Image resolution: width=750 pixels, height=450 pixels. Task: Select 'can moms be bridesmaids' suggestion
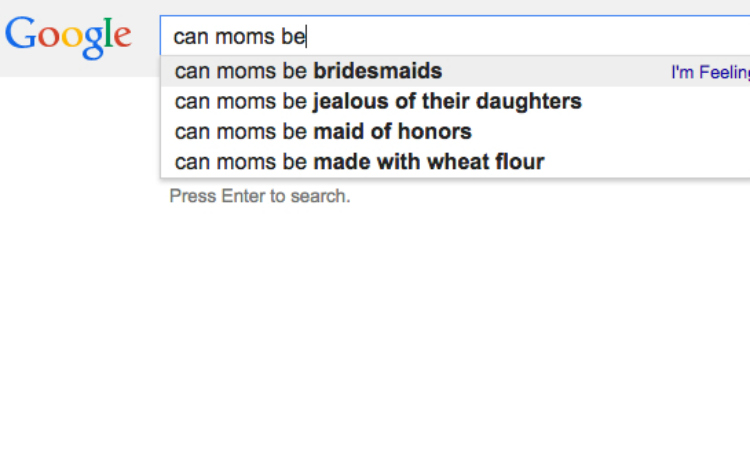(455, 71)
